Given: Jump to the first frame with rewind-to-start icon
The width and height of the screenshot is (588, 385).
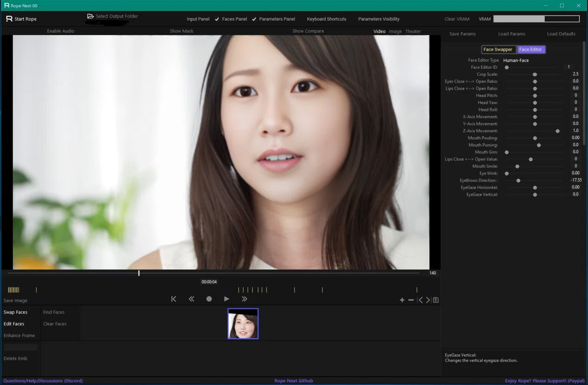Looking at the screenshot, I should click(x=173, y=299).
